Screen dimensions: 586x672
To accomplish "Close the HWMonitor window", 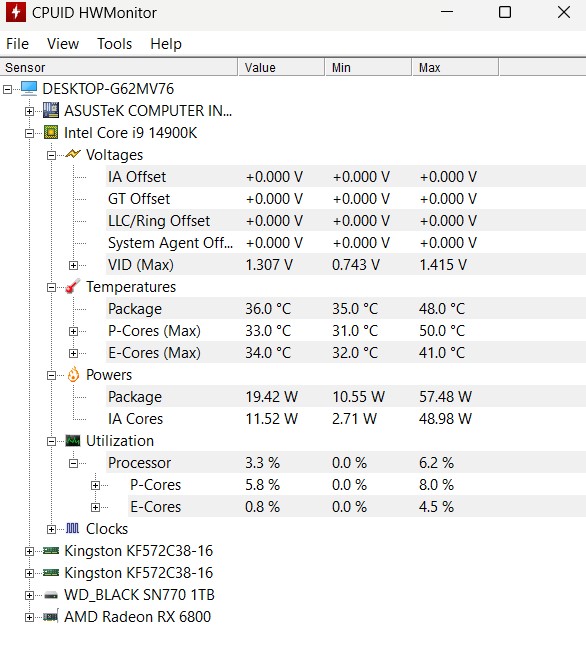I will click(x=564, y=12).
